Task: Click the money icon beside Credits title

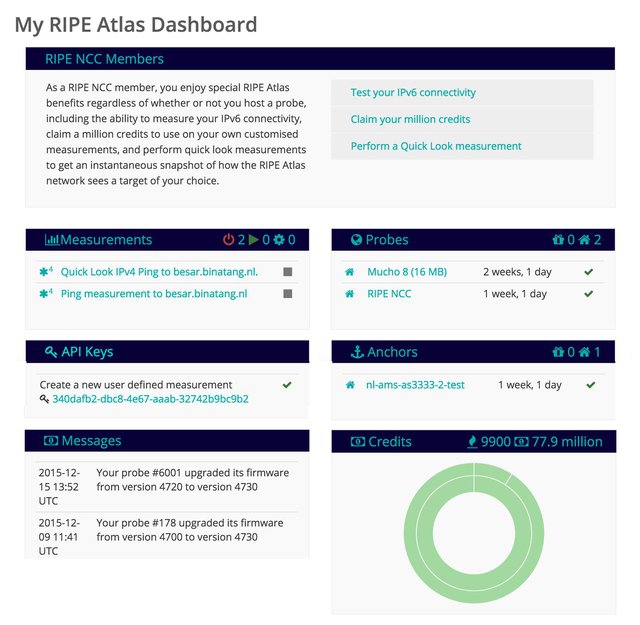Action: (x=358, y=442)
